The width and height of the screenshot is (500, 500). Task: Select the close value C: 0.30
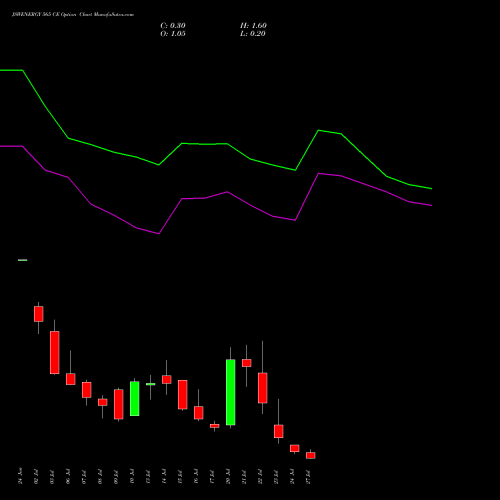(173, 26)
